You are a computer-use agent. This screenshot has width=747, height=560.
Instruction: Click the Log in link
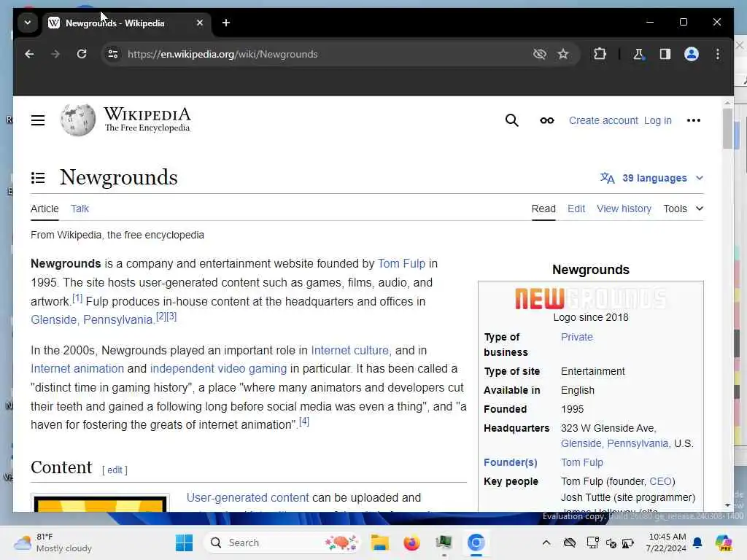(657, 120)
